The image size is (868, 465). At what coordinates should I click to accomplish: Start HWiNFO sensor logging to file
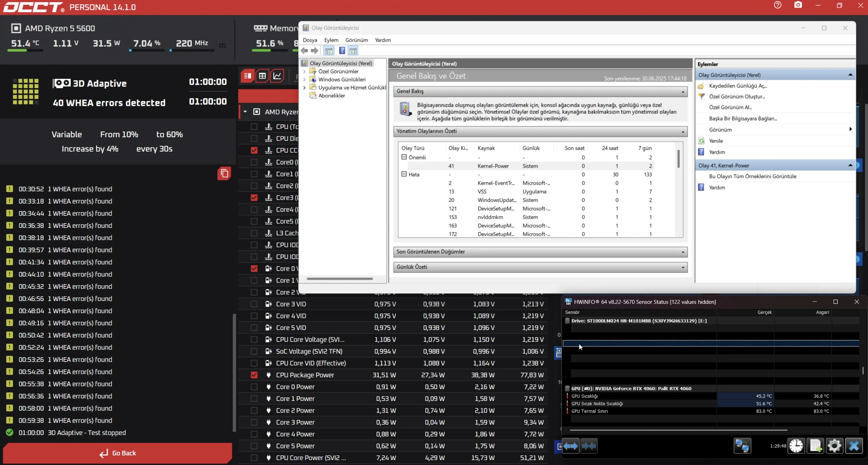click(815, 446)
